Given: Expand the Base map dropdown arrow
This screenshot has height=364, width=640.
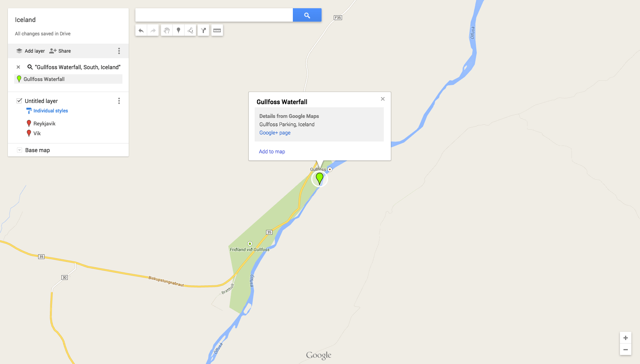Looking at the screenshot, I should (x=19, y=150).
